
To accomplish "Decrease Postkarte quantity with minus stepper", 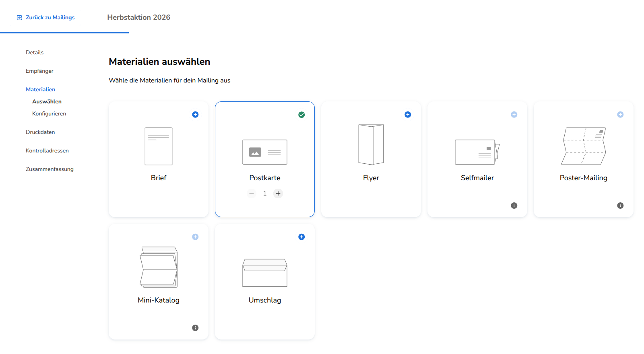I will 252,193.
